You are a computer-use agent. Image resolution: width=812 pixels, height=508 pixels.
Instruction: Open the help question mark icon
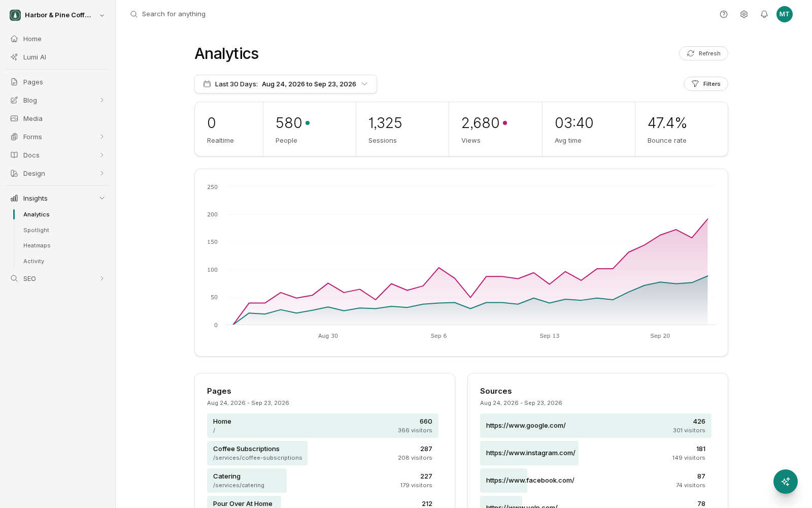[x=724, y=14]
